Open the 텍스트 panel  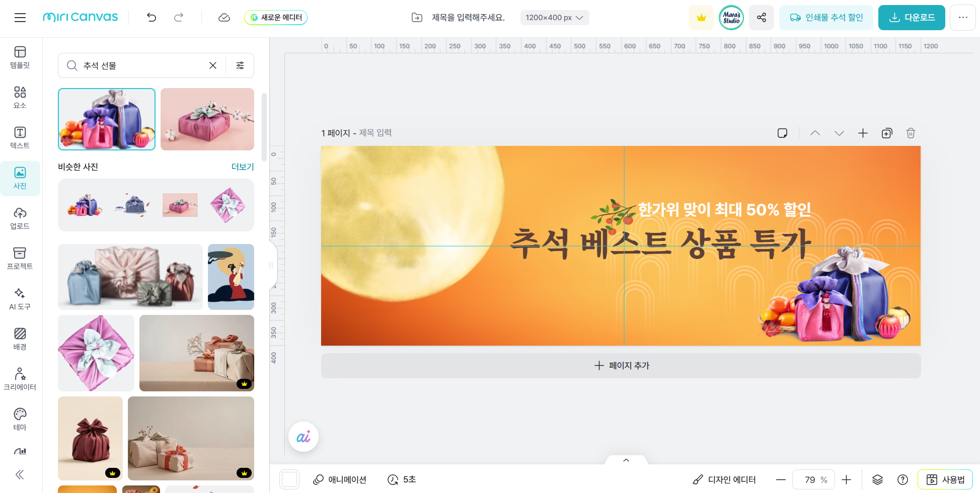point(20,137)
